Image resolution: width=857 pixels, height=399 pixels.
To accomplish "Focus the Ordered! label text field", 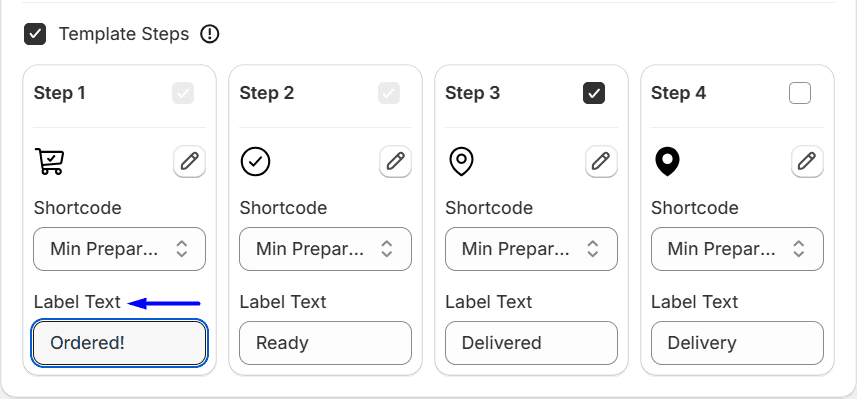I will [x=119, y=343].
